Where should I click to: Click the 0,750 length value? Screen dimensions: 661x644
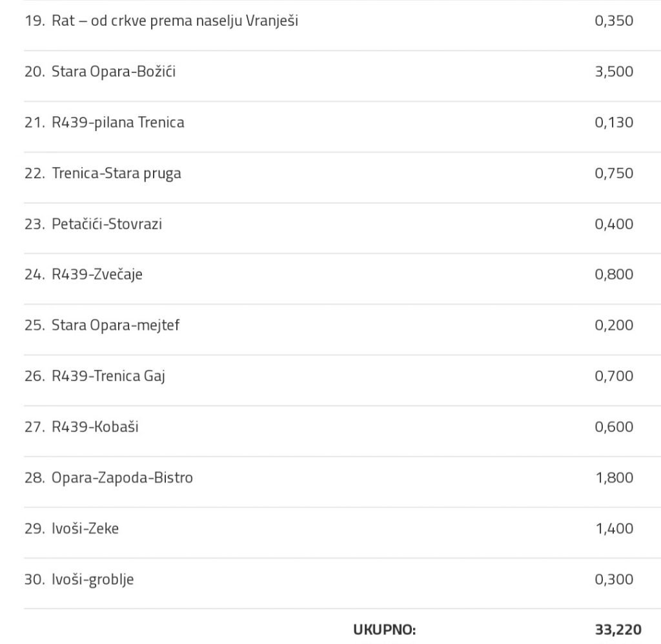pos(614,173)
